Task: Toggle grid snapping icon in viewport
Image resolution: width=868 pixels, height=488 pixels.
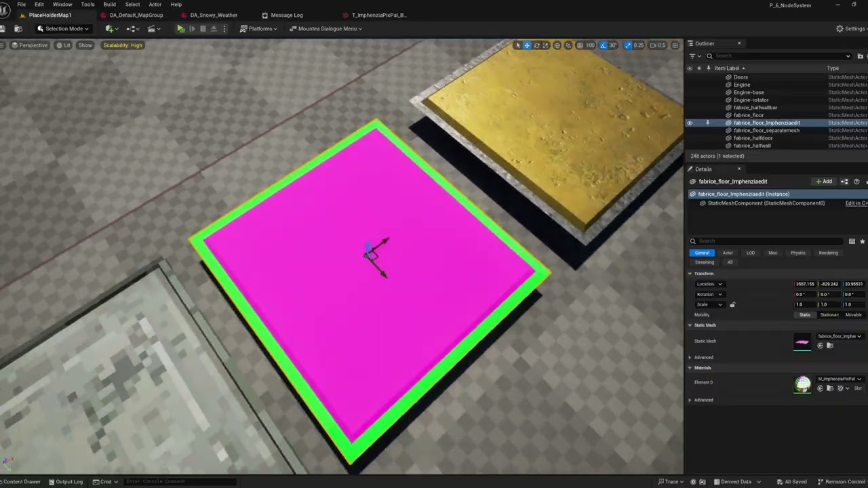Action: pos(578,45)
